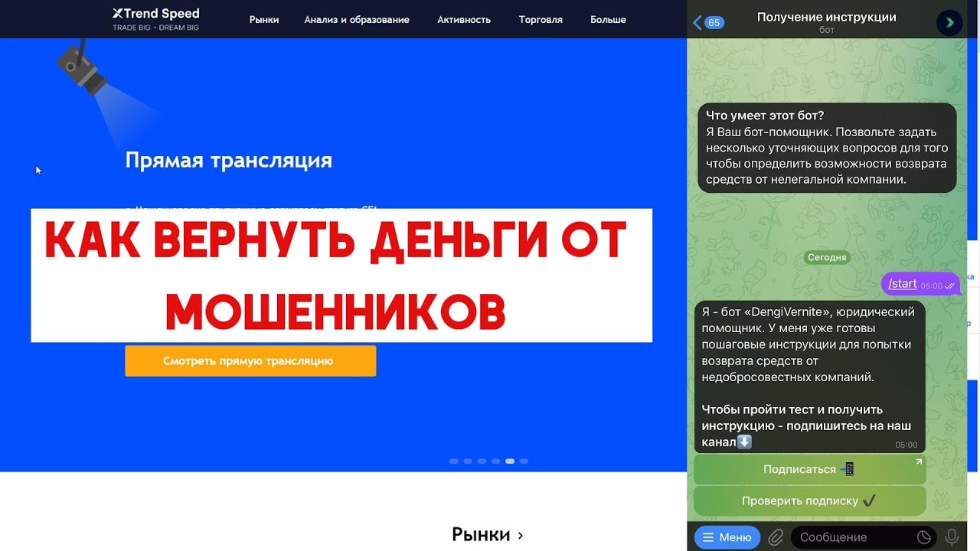This screenshot has width=980, height=551.
Task: Go back using Telegram back arrow
Action: click(x=697, y=23)
